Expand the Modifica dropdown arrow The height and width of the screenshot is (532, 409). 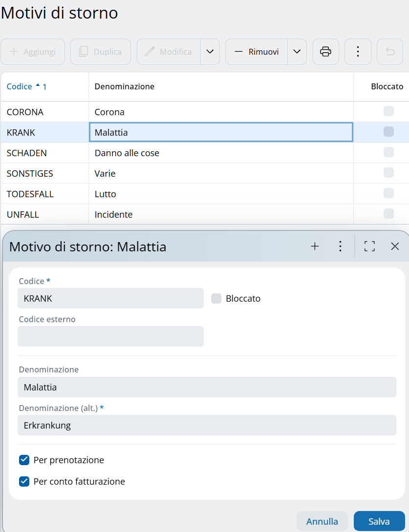point(210,52)
